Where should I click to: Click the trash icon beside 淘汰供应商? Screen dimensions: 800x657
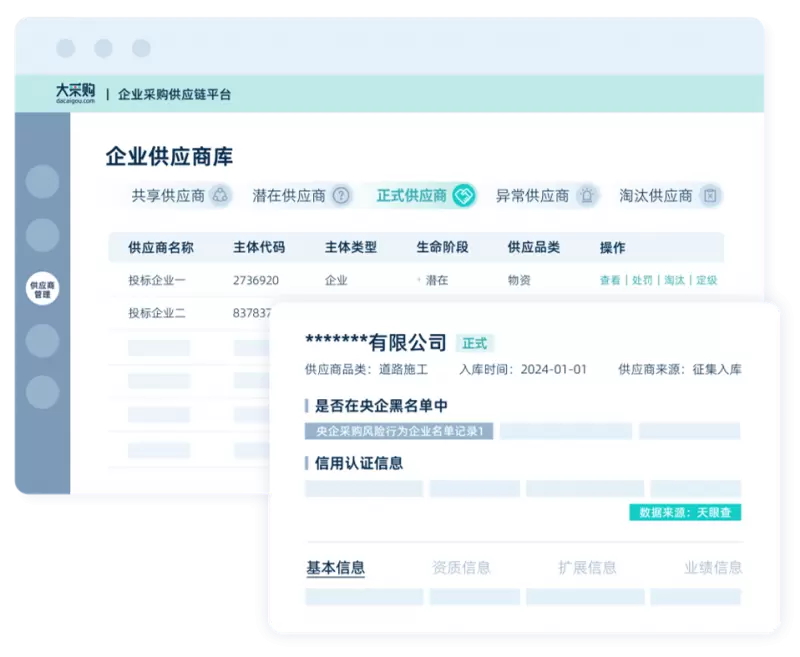[x=710, y=196]
